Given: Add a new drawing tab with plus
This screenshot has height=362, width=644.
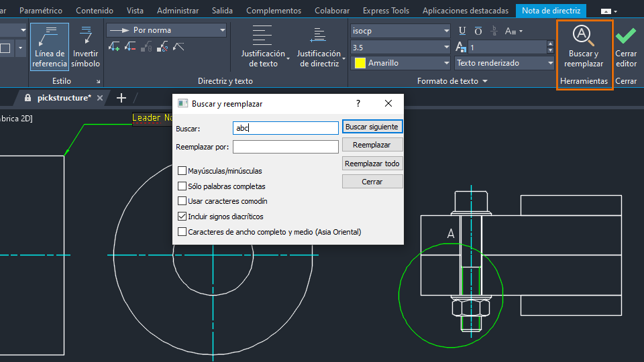Looking at the screenshot, I should (x=121, y=98).
